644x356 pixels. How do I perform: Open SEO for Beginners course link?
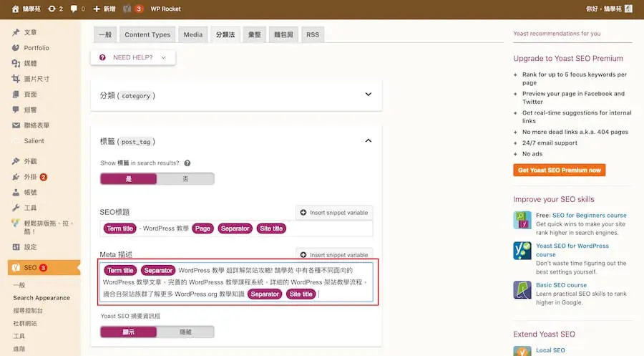coord(590,215)
